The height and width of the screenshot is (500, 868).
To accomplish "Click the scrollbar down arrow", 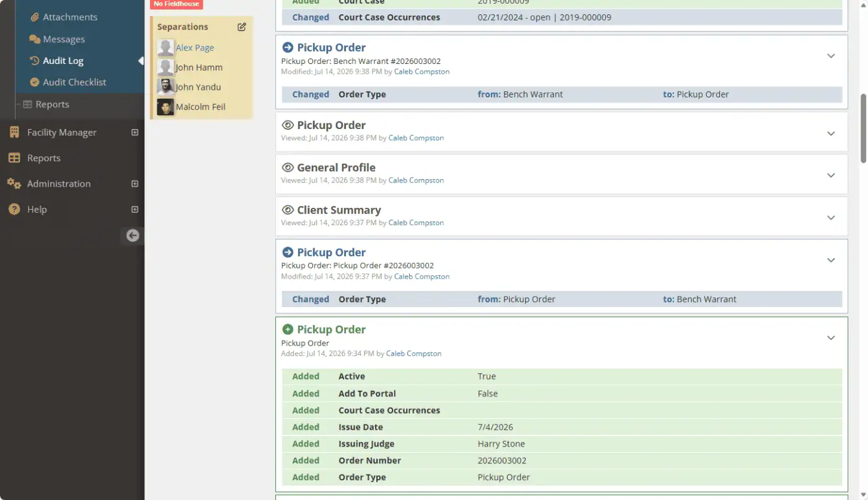I will [863, 494].
